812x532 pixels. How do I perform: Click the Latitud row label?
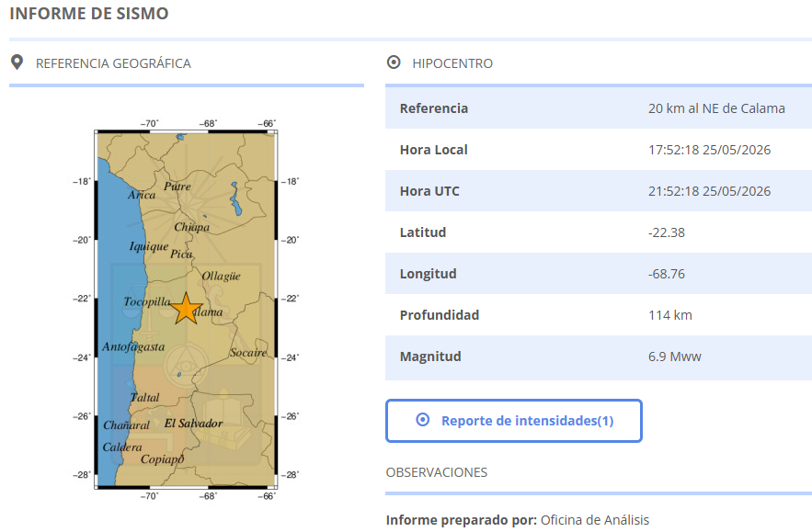423,232
